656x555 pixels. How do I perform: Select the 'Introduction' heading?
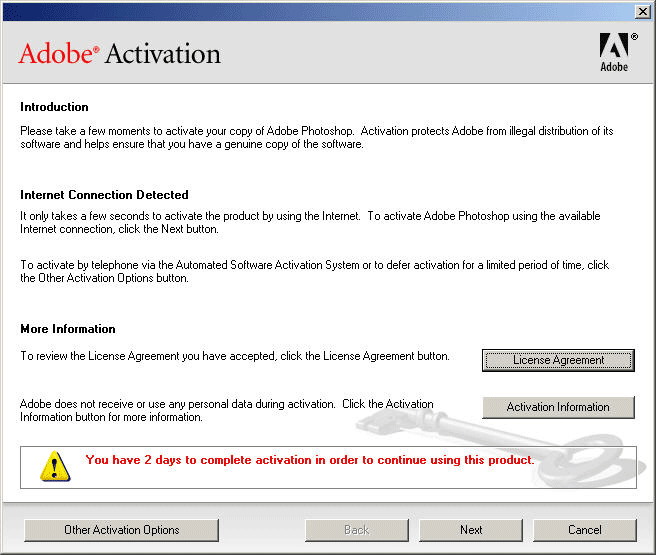point(54,107)
